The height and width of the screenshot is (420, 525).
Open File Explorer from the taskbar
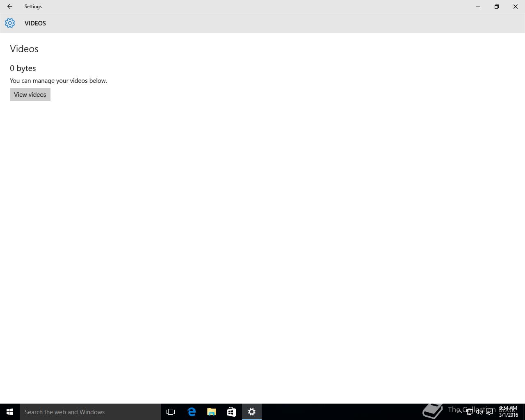tap(212, 412)
